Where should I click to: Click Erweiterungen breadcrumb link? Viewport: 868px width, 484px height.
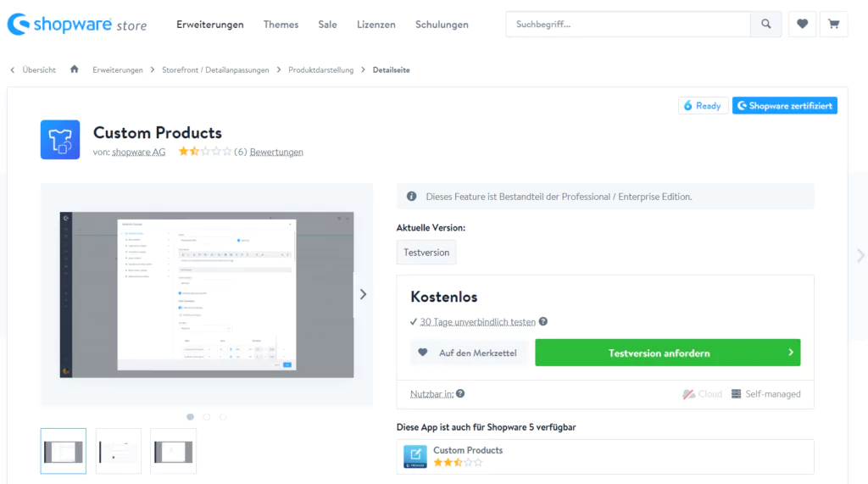tap(117, 70)
